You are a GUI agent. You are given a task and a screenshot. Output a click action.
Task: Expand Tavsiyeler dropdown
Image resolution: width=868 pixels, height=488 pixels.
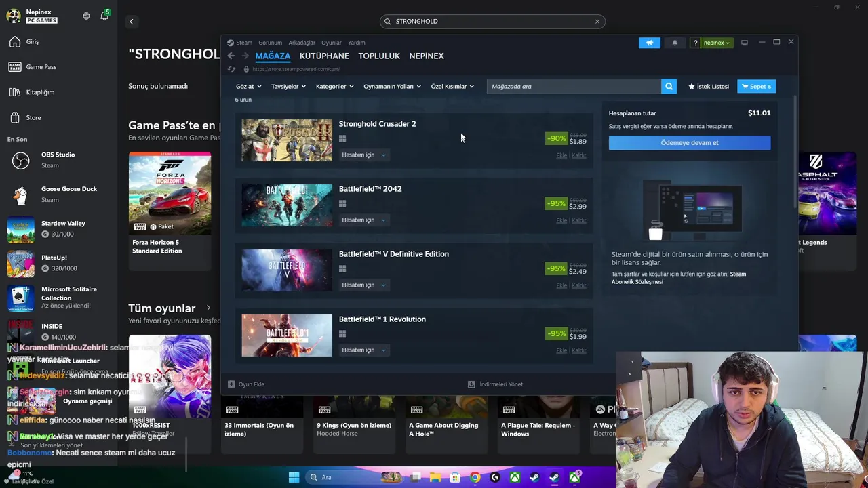[x=288, y=86]
